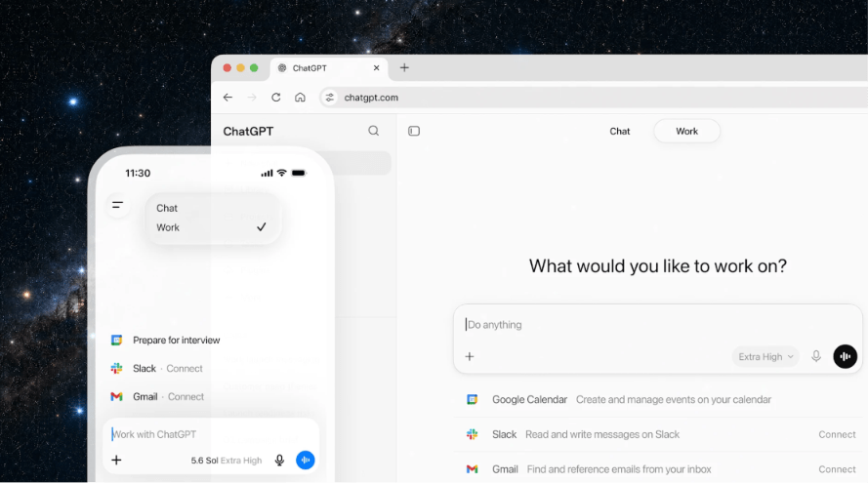Choose Work in the phone mode menu
The width and height of the screenshot is (868, 483).
pyautogui.click(x=213, y=227)
